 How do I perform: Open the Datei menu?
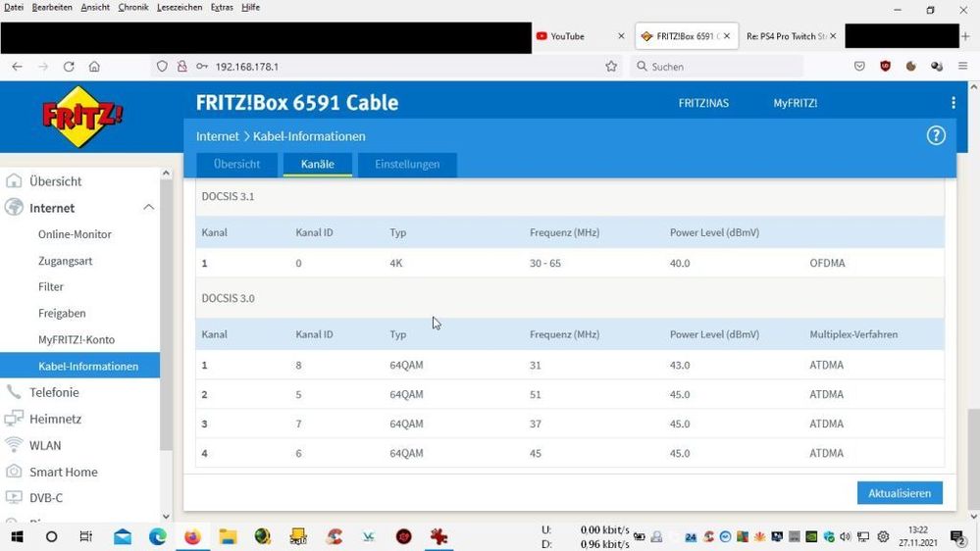[13, 8]
